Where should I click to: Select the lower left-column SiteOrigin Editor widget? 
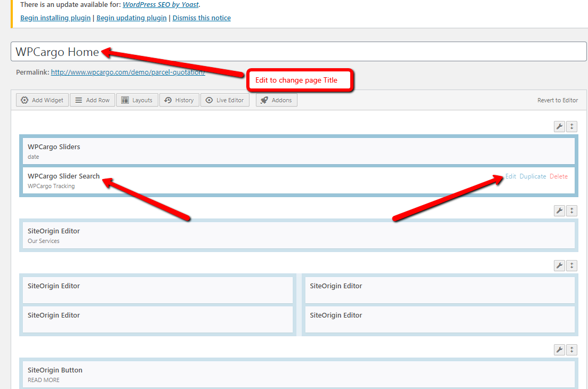pyautogui.click(x=157, y=319)
